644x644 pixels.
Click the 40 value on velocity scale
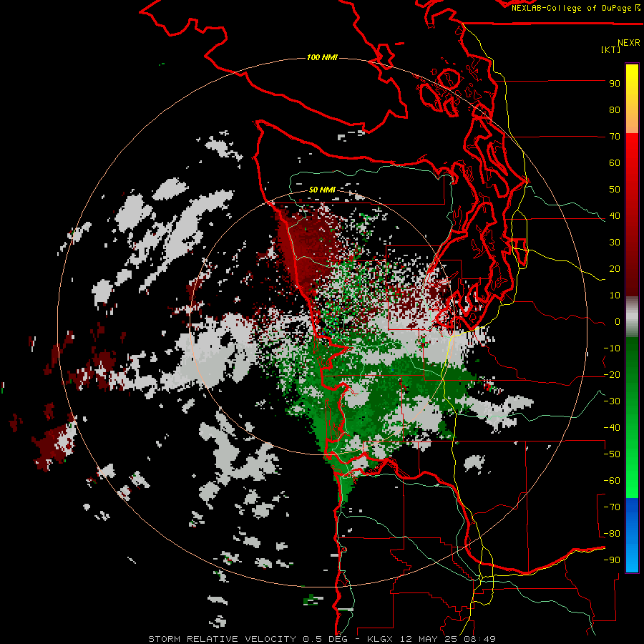(x=615, y=216)
